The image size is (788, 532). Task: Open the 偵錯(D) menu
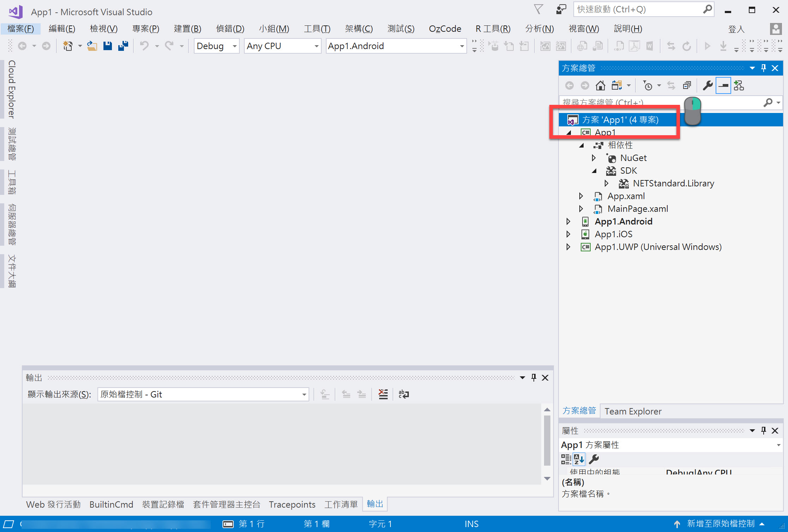(x=230, y=29)
